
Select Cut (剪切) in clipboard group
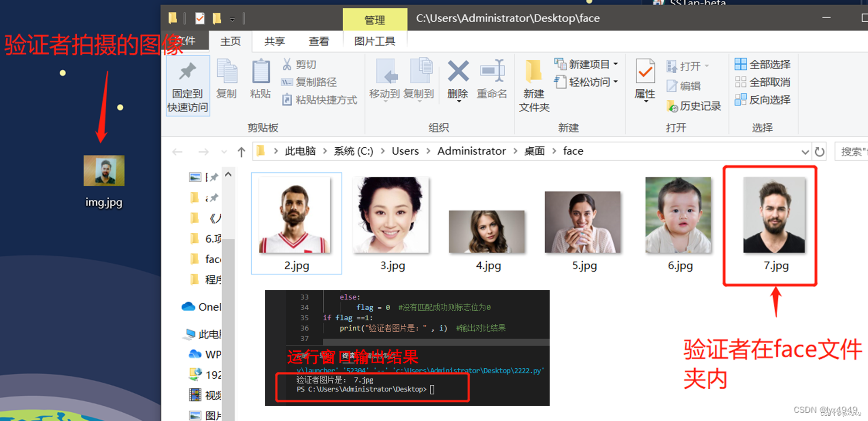click(x=299, y=65)
